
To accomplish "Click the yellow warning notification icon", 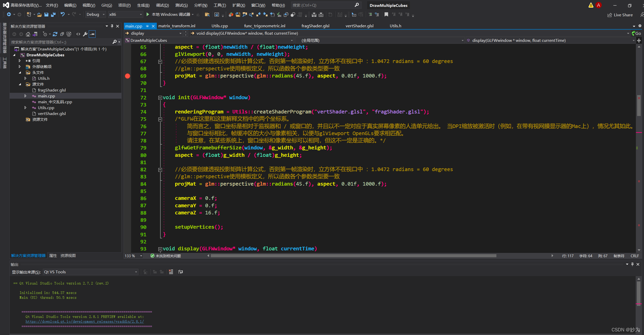I will [591, 5].
